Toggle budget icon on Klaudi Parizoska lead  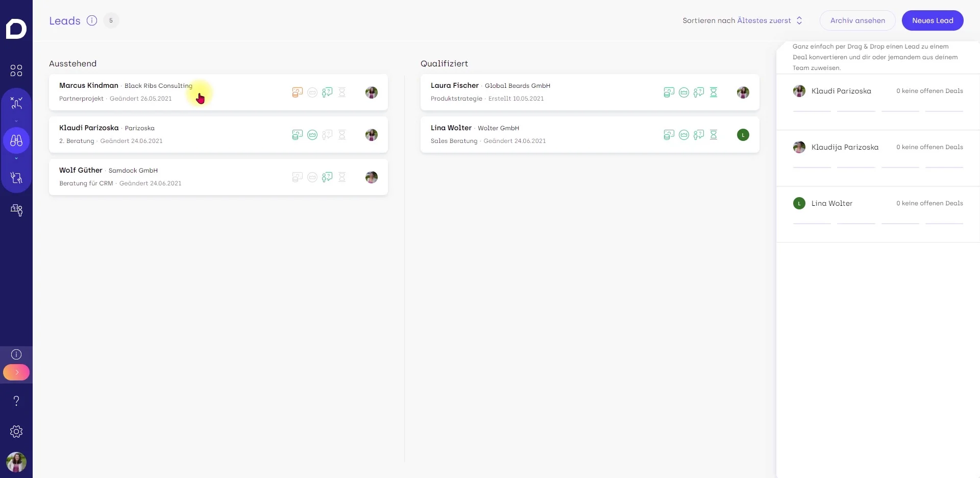(298, 135)
